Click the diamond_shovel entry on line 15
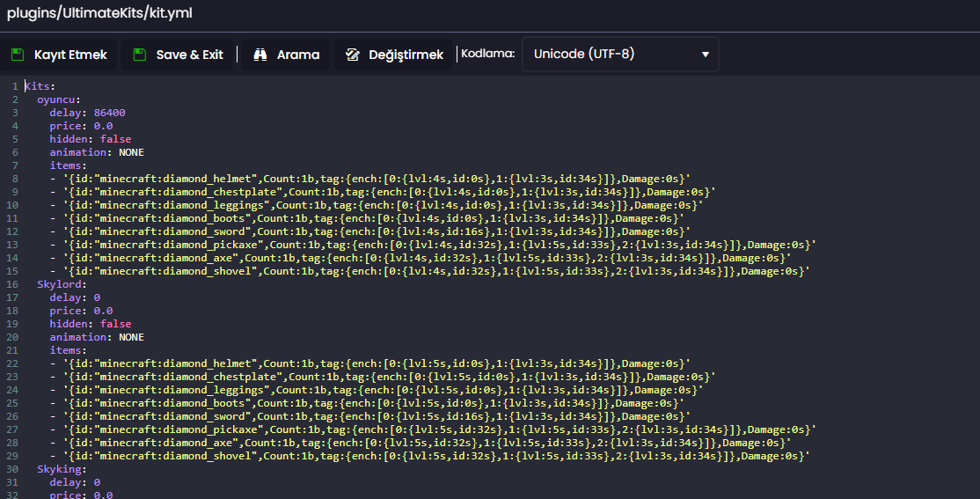The image size is (980, 499). coord(430,271)
